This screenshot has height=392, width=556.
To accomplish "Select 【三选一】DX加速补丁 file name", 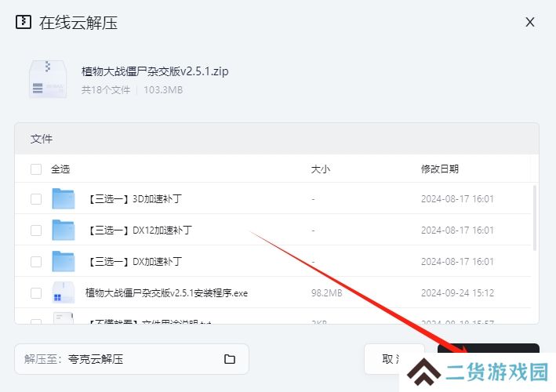I will (134, 262).
